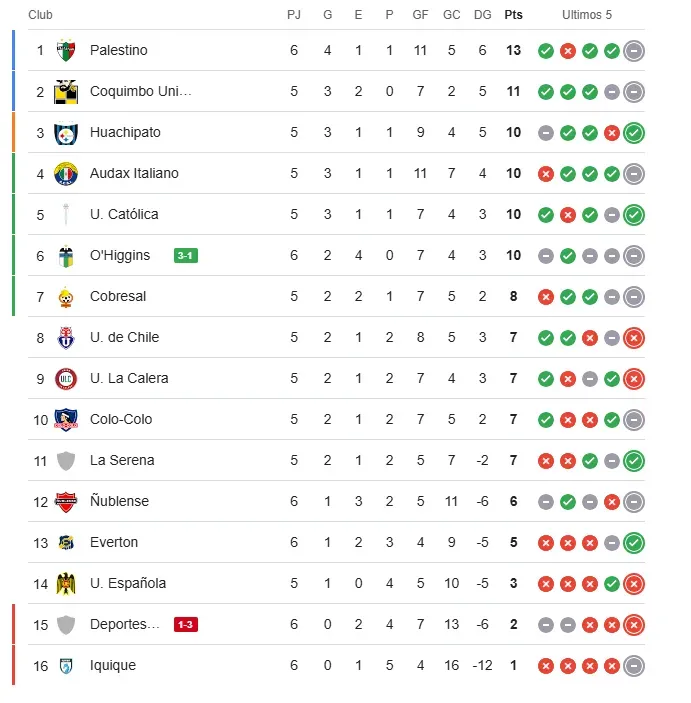Viewport: 691px width, 703px height.
Task: Click U. Española's circled latest loss icon
Action: (633, 583)
